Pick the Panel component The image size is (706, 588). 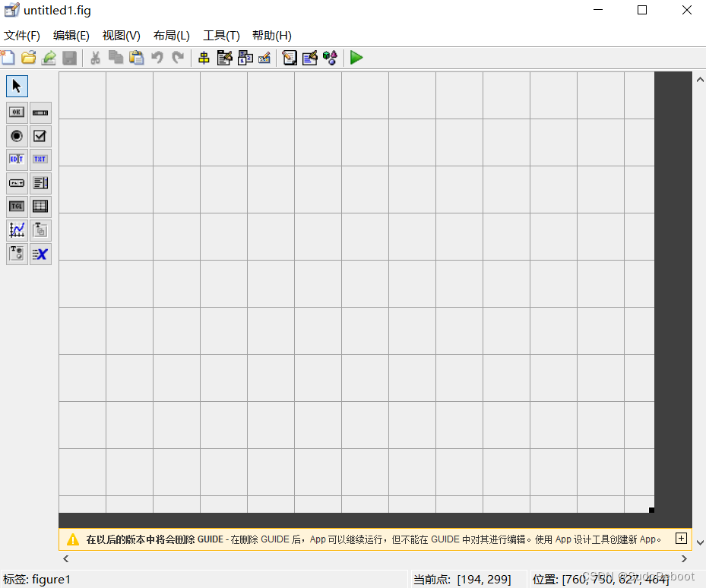point(40,230)
